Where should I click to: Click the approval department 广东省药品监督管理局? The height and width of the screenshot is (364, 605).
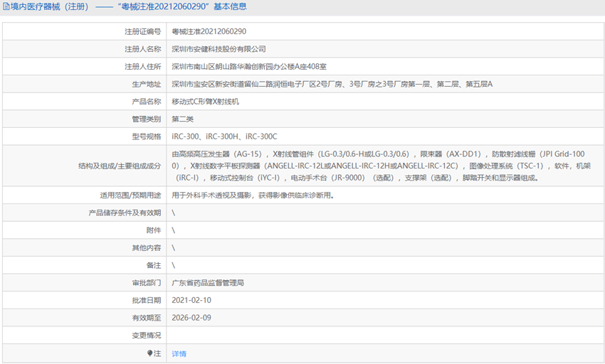click(x=208, y=283)
